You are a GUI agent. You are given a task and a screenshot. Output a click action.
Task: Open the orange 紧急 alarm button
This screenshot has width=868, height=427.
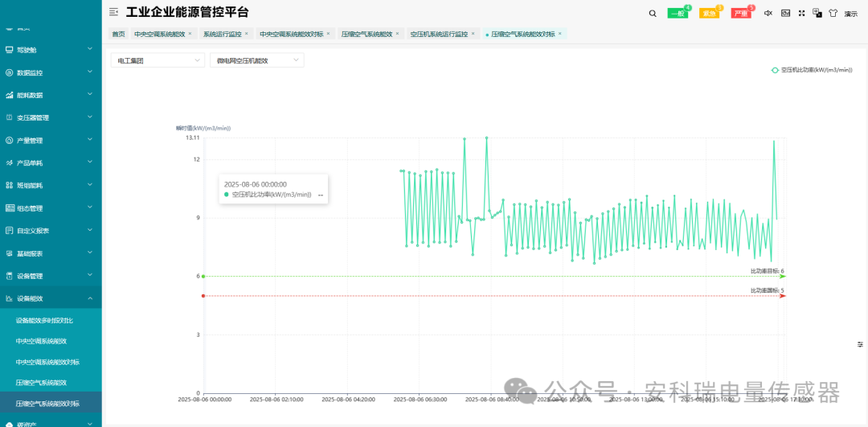(710, 14)
